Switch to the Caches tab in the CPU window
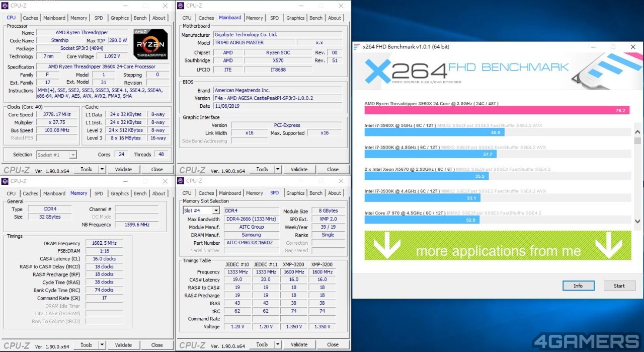Viewport: 644px width, 352px height. pos(30,18)
